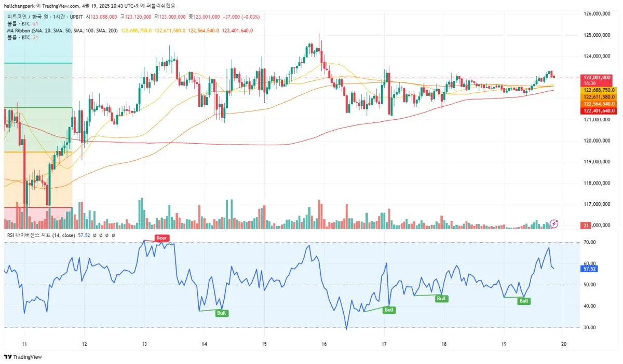Click legend value 122,401,640.0 in MA Ribbon row
The height and width of the screenshot is (364, 623).
tap(237, 31)
